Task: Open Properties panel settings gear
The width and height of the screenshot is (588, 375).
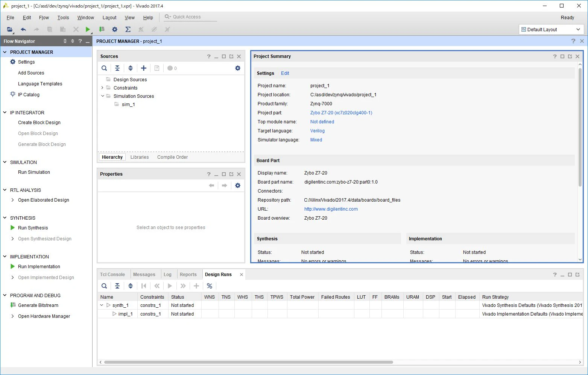Action: (238, 185)
